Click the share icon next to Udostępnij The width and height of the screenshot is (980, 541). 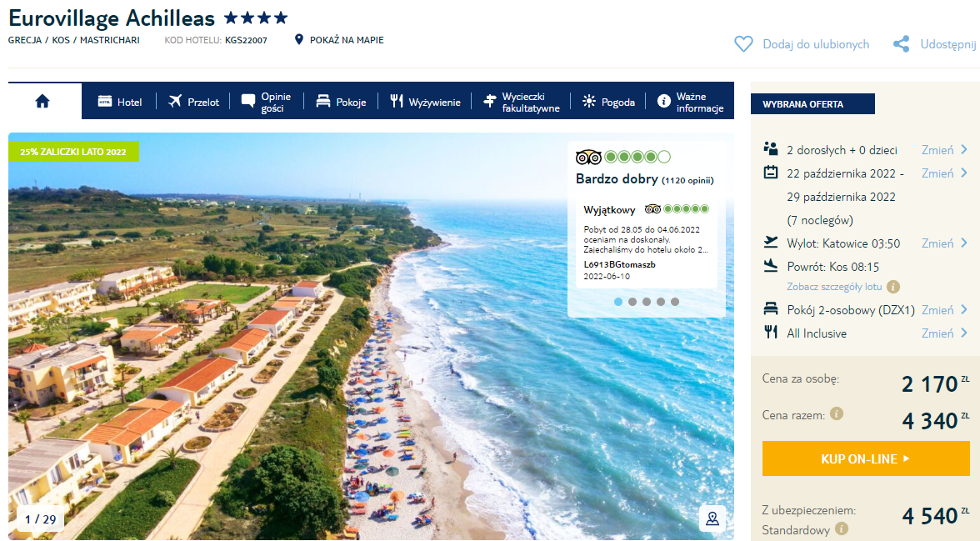[x=902, y=44]
